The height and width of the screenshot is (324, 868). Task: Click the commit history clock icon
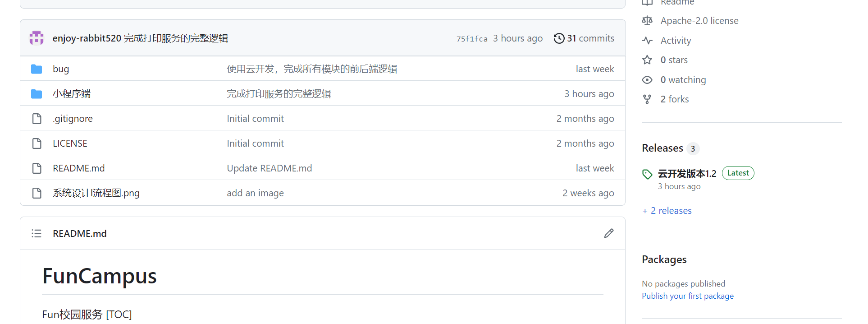point(559,38)
